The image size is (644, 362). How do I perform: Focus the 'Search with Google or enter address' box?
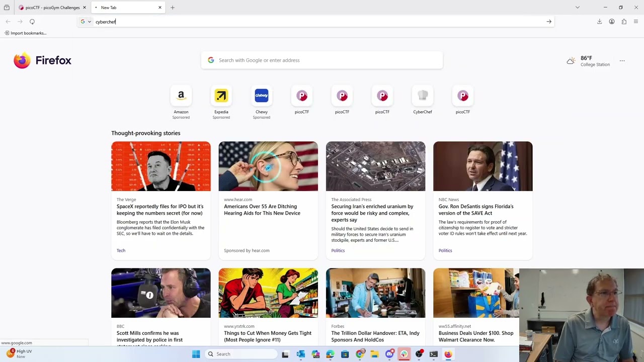click(x=322, y=60)
